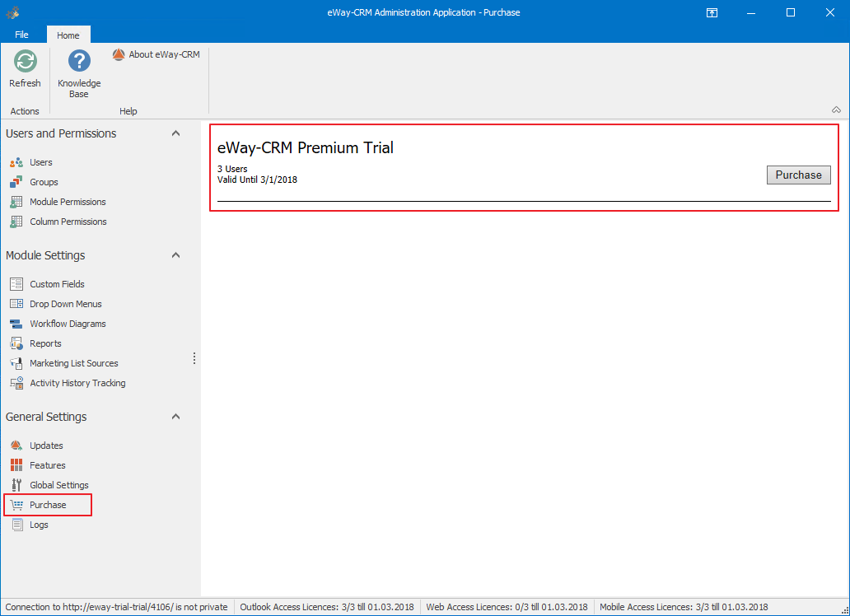
Task: Click the Column Permissions grid icon
Action: [16, 222]
